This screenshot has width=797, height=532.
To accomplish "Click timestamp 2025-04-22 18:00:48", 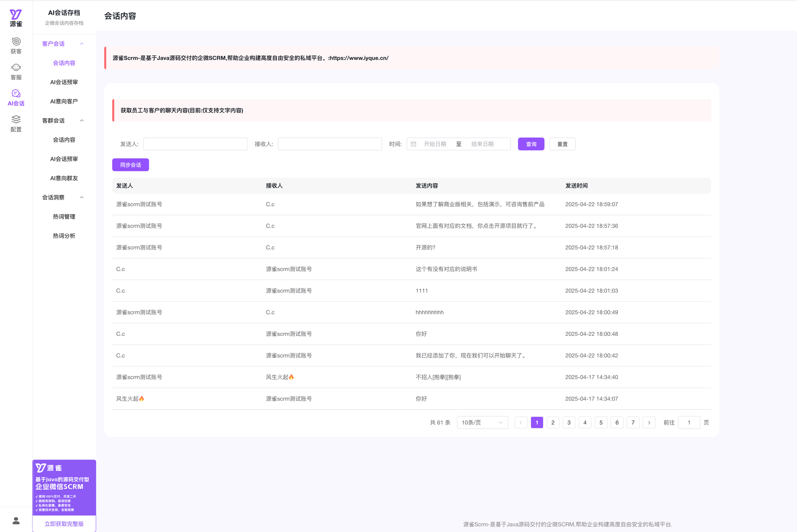I will coord(592,334).
